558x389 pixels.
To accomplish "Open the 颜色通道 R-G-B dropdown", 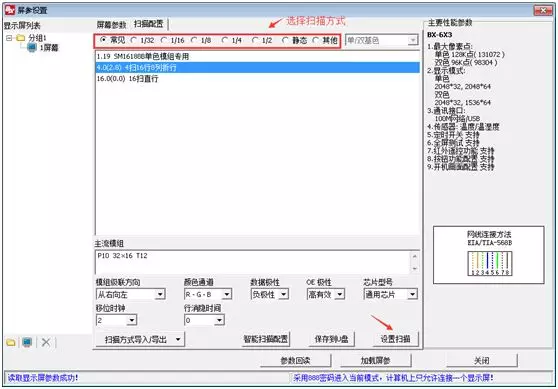I will click(x=227, y=294).
